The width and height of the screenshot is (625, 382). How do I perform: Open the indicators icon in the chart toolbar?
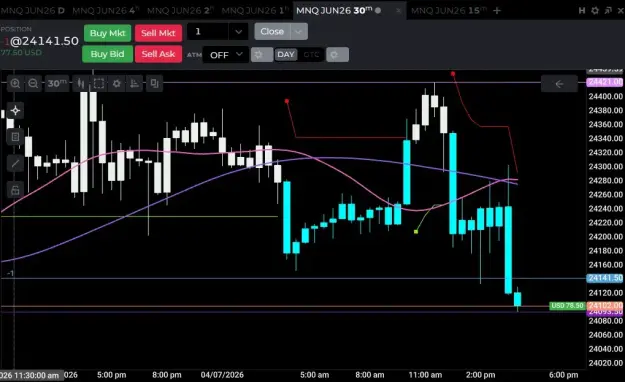[x=134, y=83]
